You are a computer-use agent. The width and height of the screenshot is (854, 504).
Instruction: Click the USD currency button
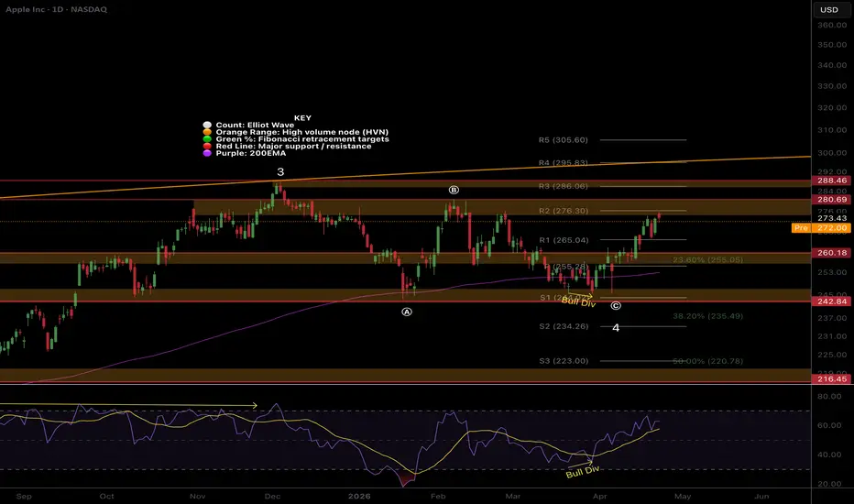point(829,10)
